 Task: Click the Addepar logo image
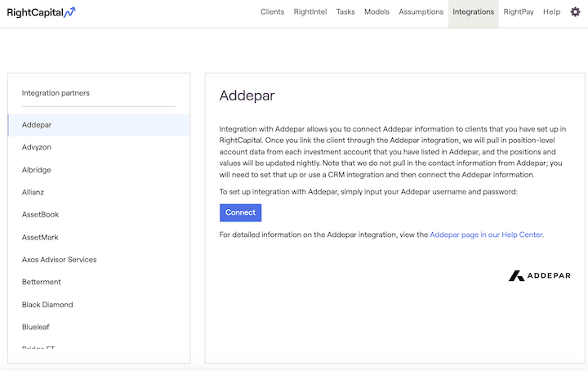pyautogui.click(x=539, y=275)
